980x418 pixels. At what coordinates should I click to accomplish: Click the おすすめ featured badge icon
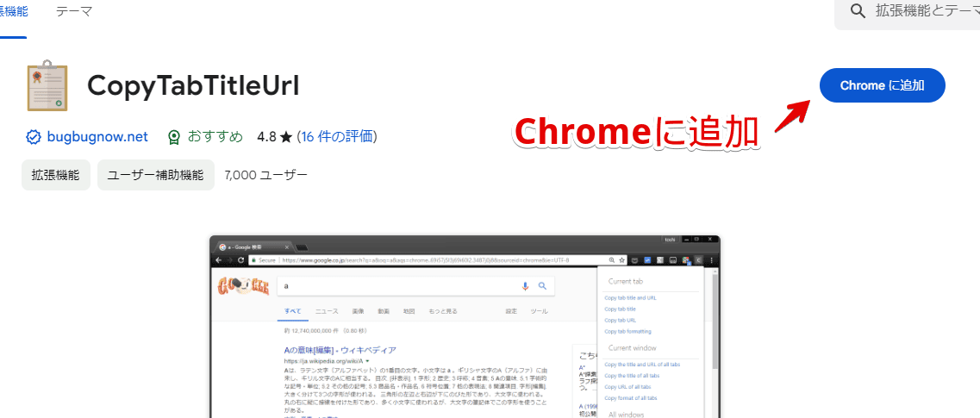[174, 137]
